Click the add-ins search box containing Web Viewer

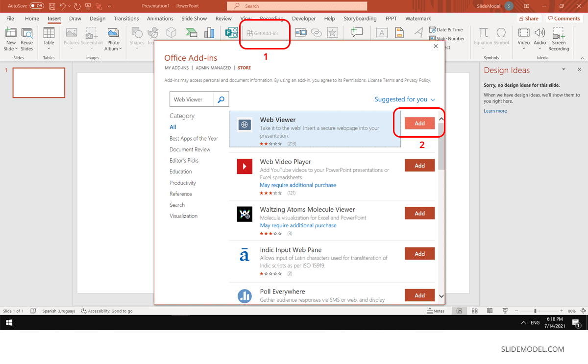point(192,99)
